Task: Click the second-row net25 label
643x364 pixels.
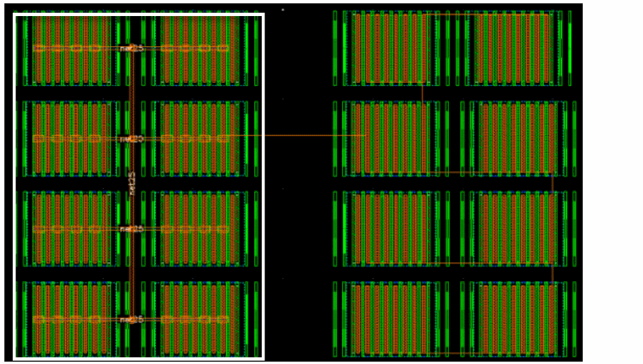Action: (132, 139)
